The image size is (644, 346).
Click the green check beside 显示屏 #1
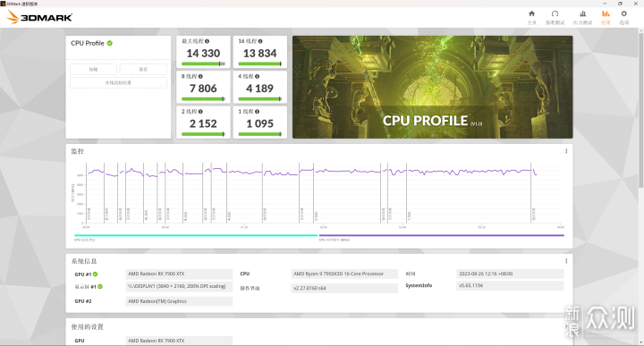[x=100, y=286]
